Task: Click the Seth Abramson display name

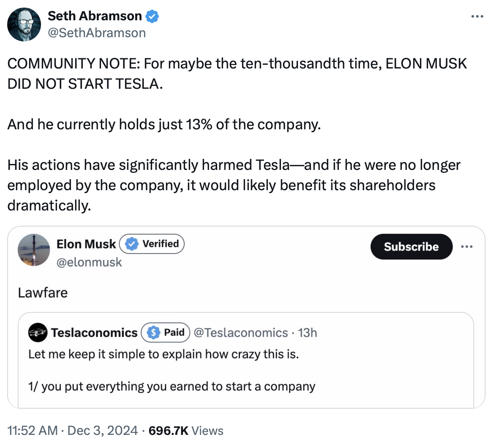Action: point(95,16)
